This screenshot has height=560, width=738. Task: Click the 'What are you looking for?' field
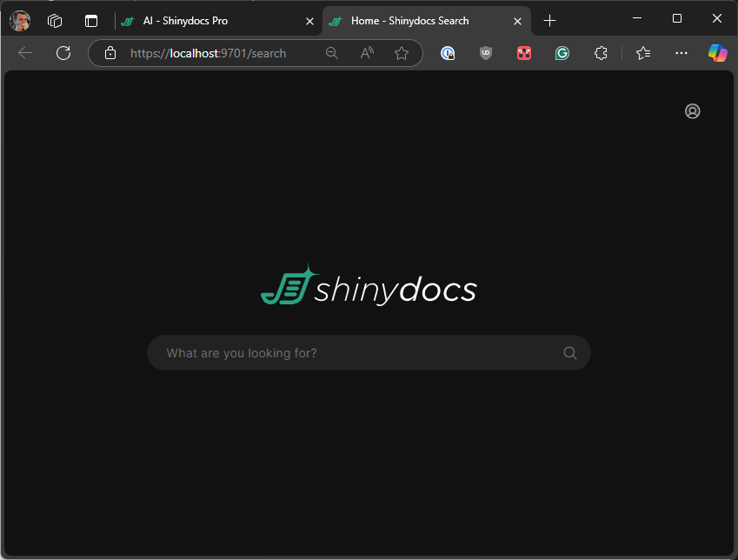(356, 353)
